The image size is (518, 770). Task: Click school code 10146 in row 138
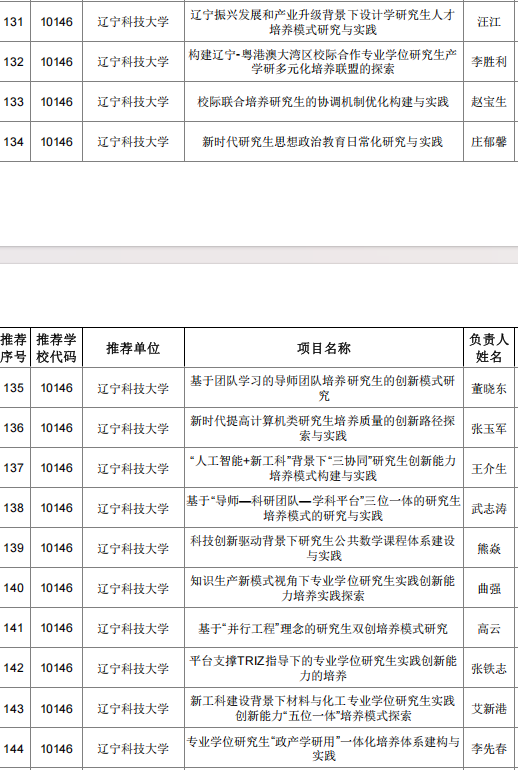pyautogui.click(x=56, y=508)
